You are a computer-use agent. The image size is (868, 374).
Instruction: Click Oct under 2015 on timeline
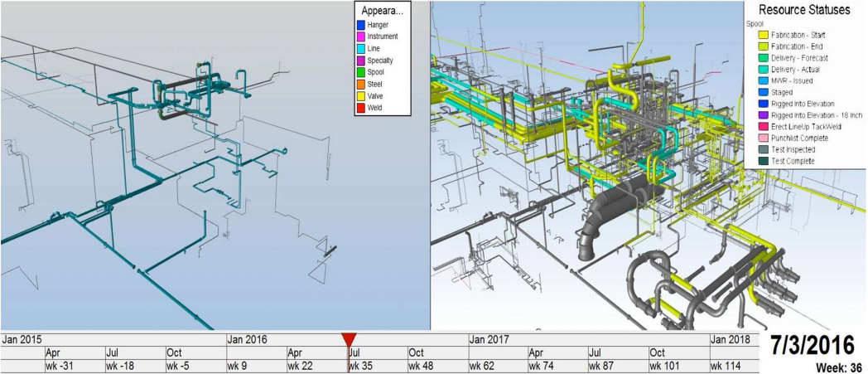[x=175, y=353]
